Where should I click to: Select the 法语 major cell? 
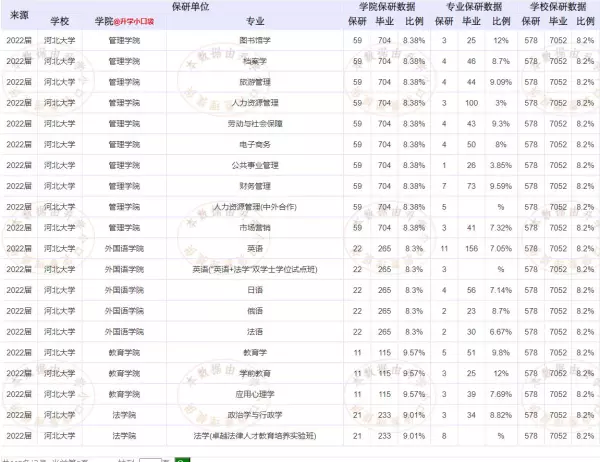click(255, 332)
